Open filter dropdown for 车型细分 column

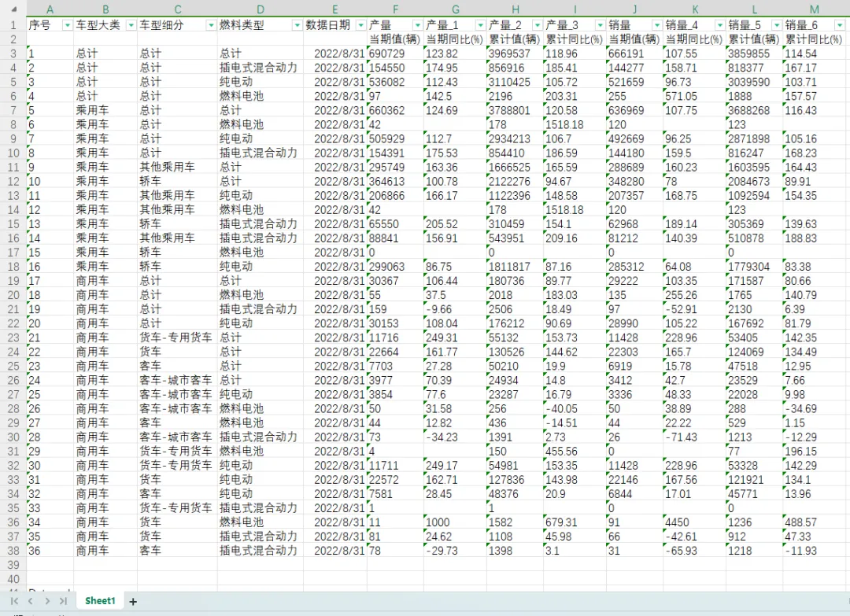pyautogui.click(x=212, y=25)
